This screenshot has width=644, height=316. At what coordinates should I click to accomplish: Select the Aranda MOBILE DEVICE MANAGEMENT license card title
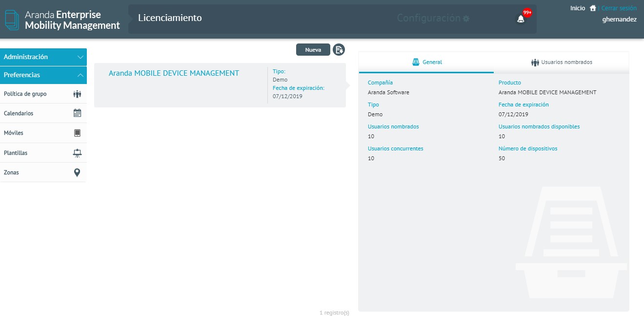click(x=174, y=73)
